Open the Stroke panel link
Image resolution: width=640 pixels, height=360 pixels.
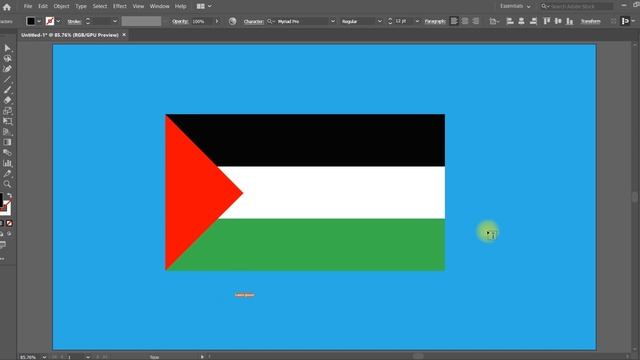coord(74,21)
